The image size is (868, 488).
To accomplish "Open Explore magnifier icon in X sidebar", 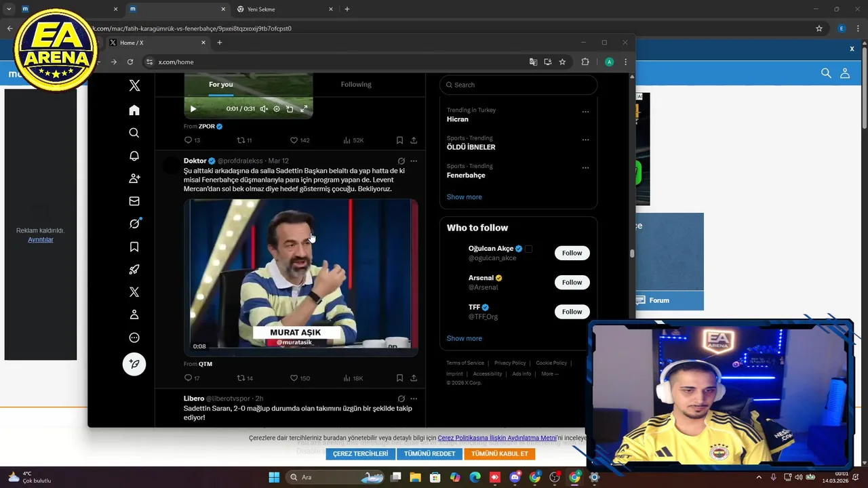I will coord(134,133).
